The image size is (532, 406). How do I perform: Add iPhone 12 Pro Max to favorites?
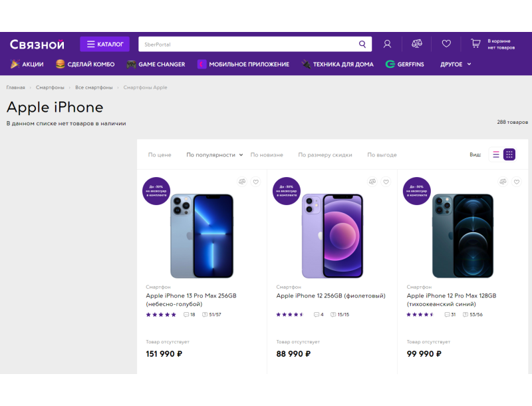(517, 182)
